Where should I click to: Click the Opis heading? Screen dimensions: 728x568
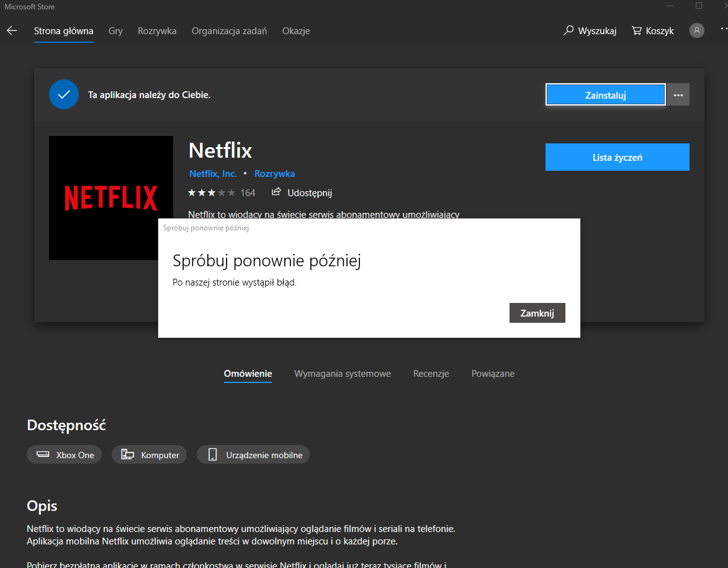[42, 506]
